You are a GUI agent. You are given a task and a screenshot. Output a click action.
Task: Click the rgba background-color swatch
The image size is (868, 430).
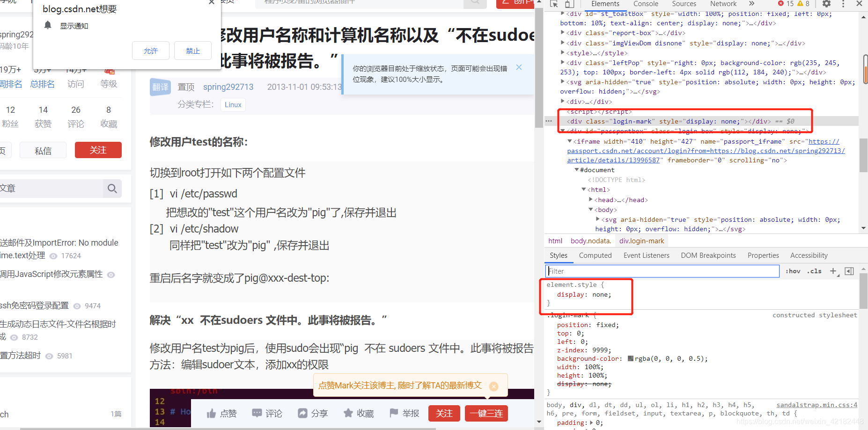coord(631,358)
